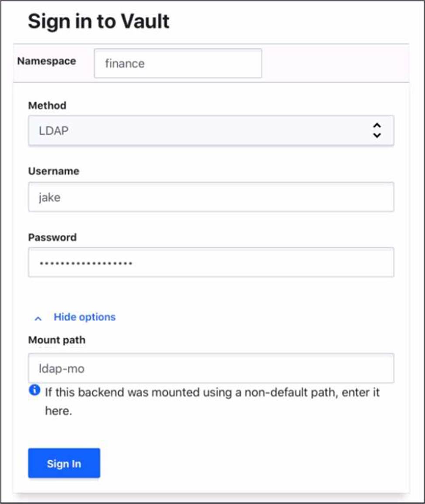Click the Username field containing jake

coord(211,197)
